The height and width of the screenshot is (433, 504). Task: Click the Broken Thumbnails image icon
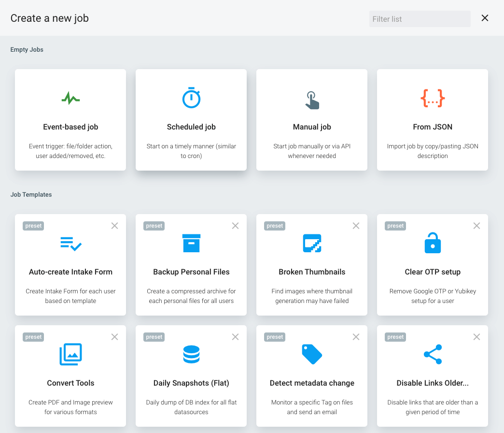point(312,243)
